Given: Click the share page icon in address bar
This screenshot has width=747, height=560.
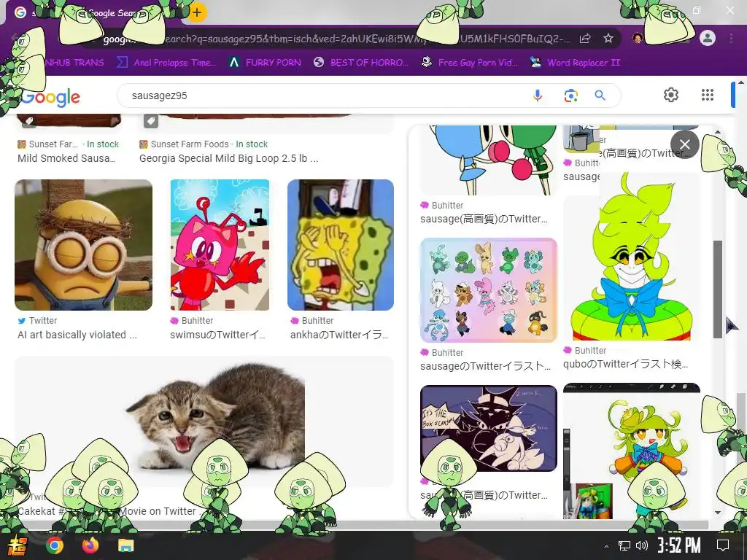Looking at the screenshot, I should [585, 39].
